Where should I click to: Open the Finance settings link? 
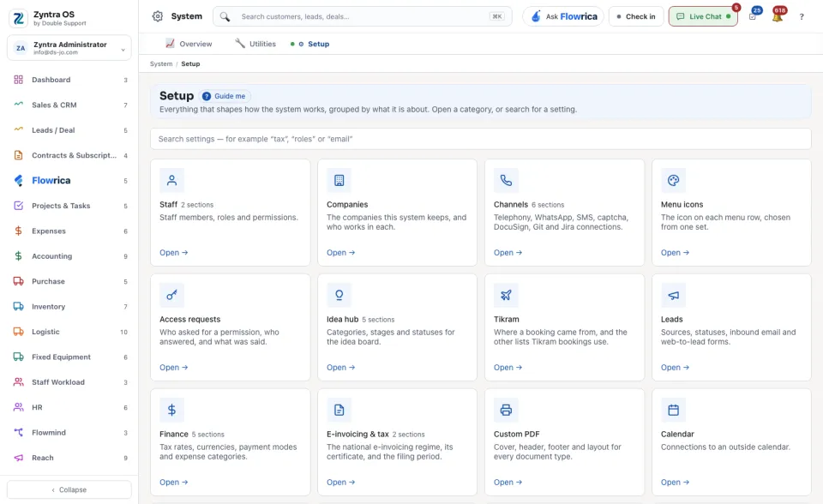click(174, 482)
